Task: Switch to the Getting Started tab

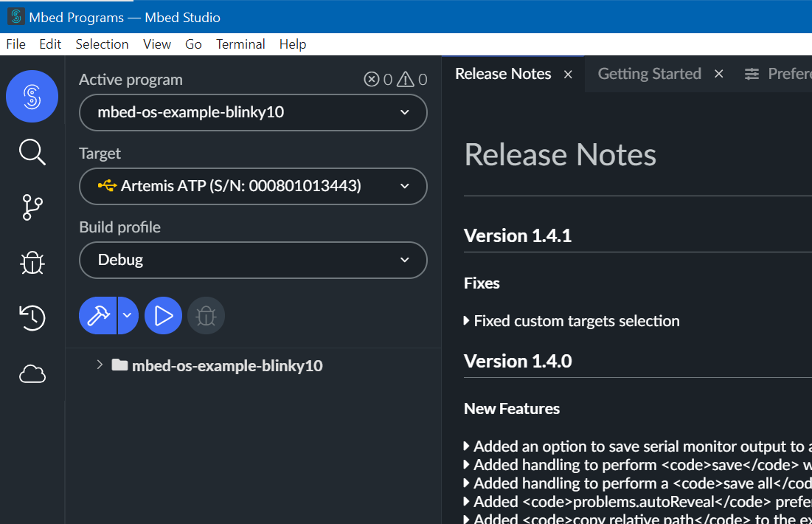Action: [649, 74]
